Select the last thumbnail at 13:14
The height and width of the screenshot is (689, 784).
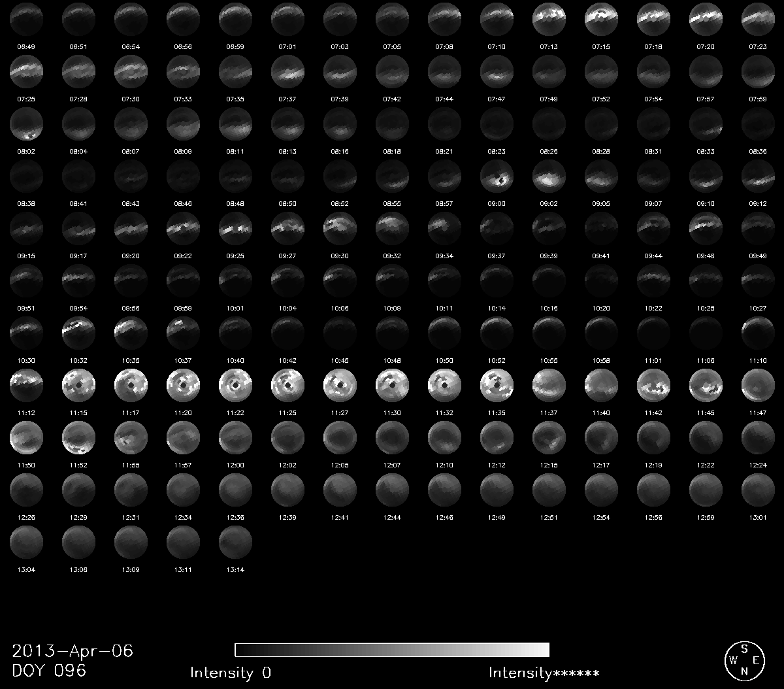(x=235, y=541)
